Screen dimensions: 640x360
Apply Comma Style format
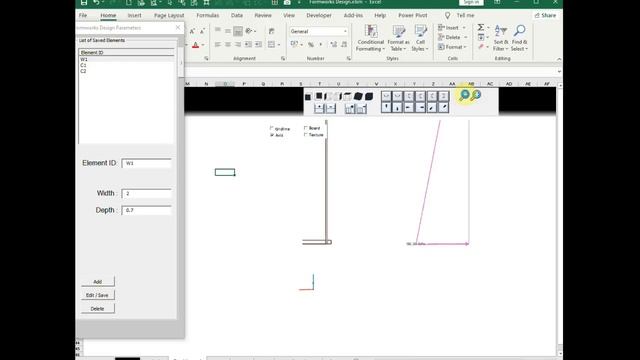click(x=321, y=44)
